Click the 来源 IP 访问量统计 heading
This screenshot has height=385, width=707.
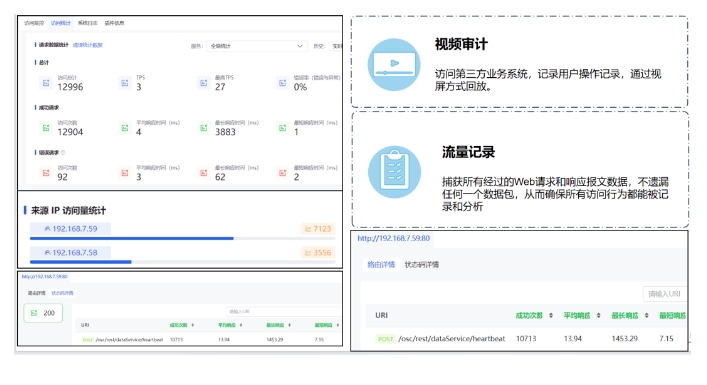(x=68, y=211)
